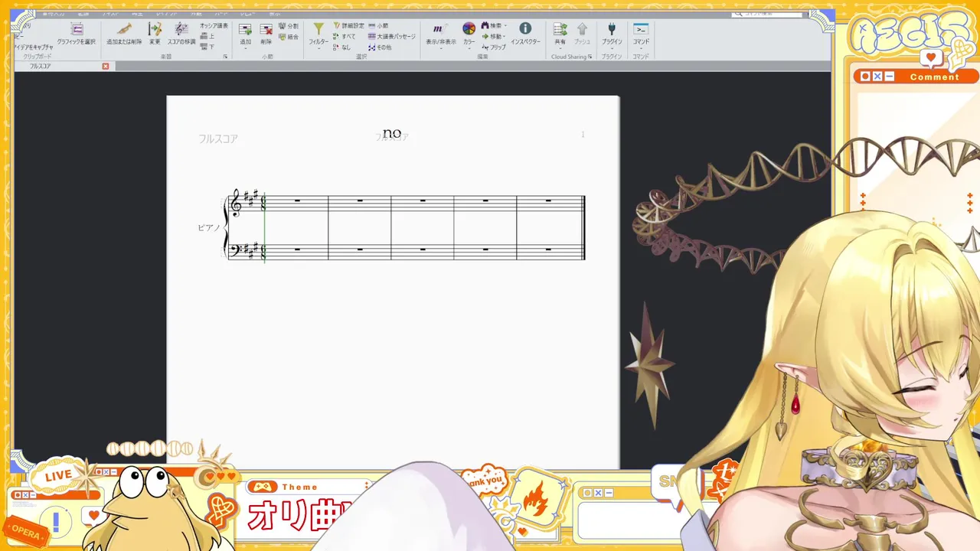The height and width of the screenshot is (551, 980).
Task: Click select Bars (小節) option
Action: click(x=378, y=26)
